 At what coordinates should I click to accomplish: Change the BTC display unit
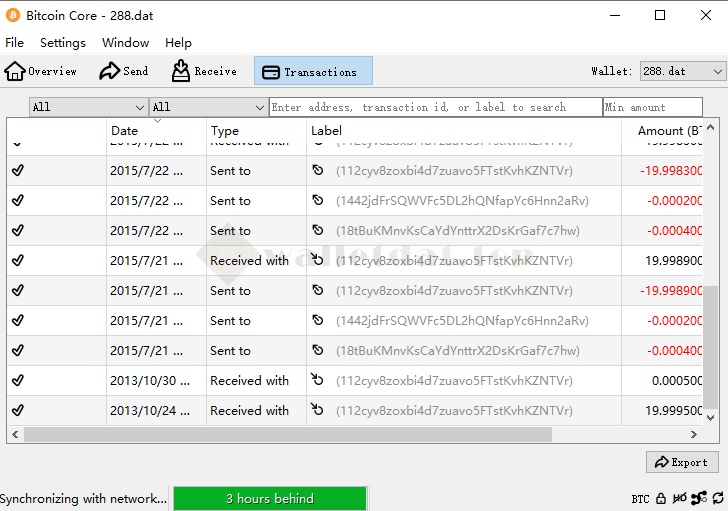tap(640, 499)
